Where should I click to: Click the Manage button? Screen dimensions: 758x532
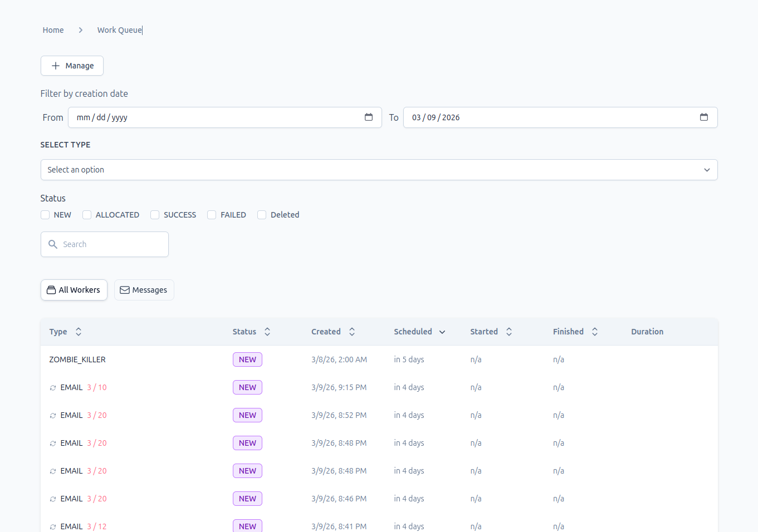tap(72, 66)
